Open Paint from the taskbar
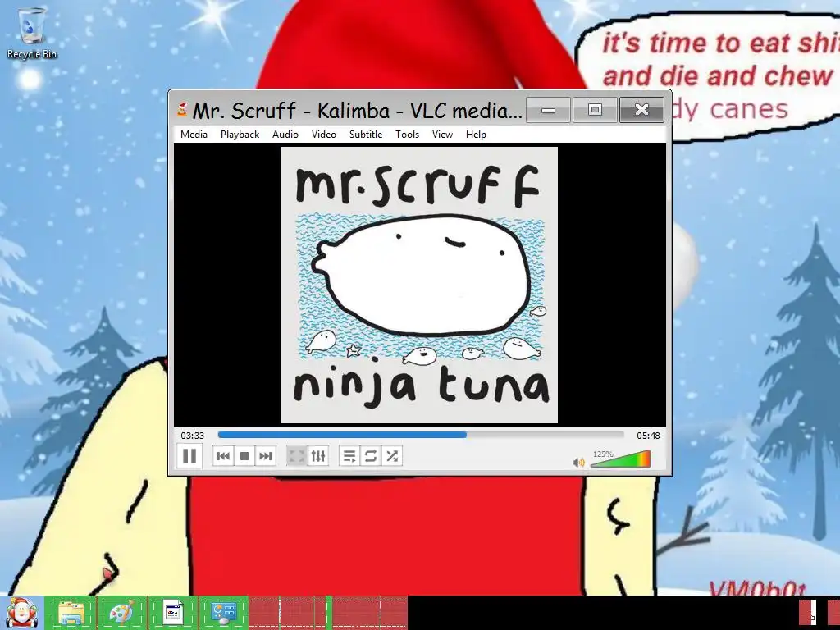Image resolution: width=840 pixels, height=630 pixels. coord(121,613)
